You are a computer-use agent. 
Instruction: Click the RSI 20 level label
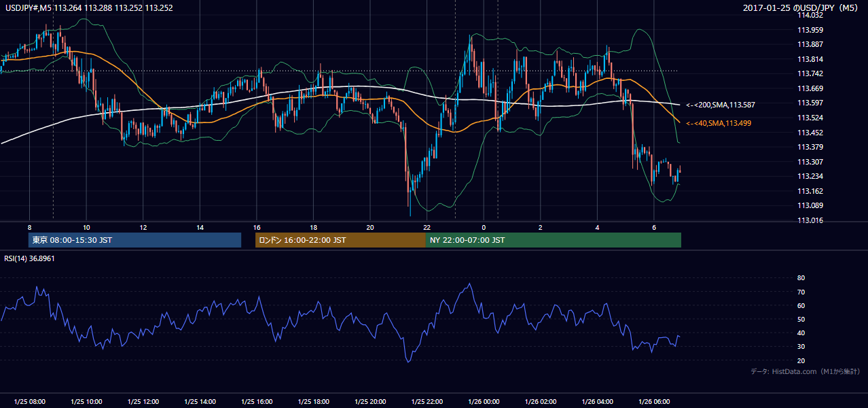coord(801,360)
